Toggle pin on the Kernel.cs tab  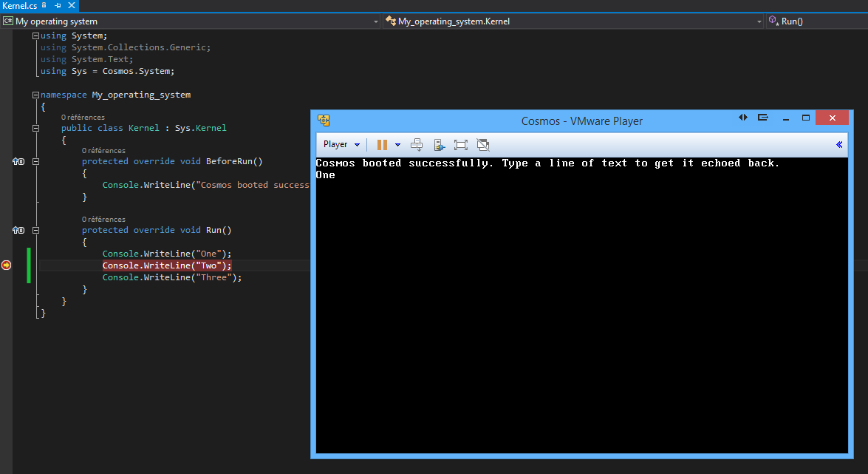click(58, 5)
